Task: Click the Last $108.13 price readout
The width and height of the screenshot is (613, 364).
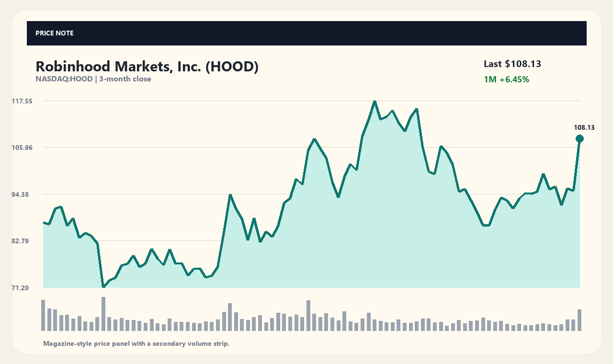Action: click(512, 64)
